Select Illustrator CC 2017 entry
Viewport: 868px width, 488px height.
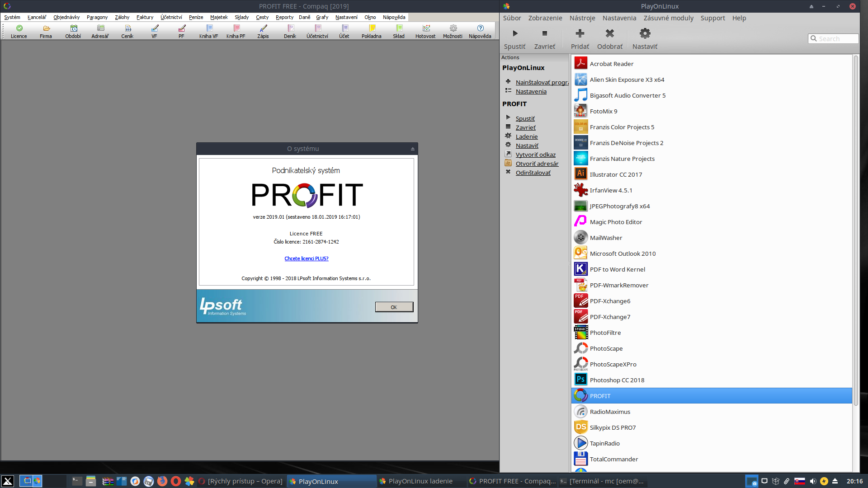point(712,174)
